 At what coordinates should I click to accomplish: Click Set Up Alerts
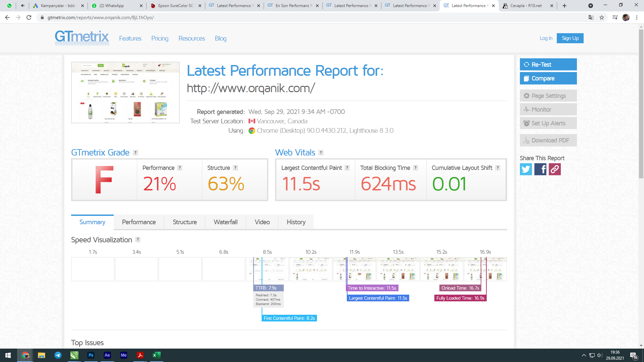point(548,123)
